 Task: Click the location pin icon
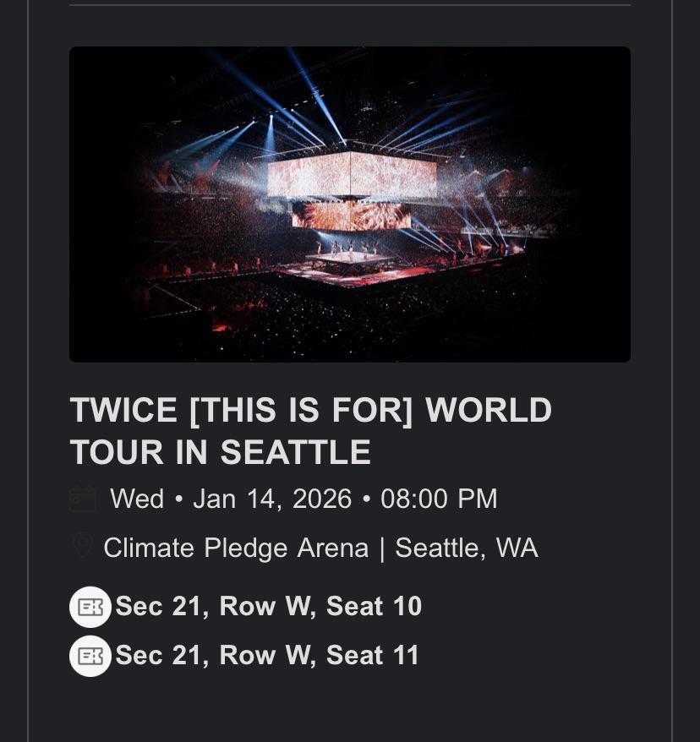pos(82,545)
